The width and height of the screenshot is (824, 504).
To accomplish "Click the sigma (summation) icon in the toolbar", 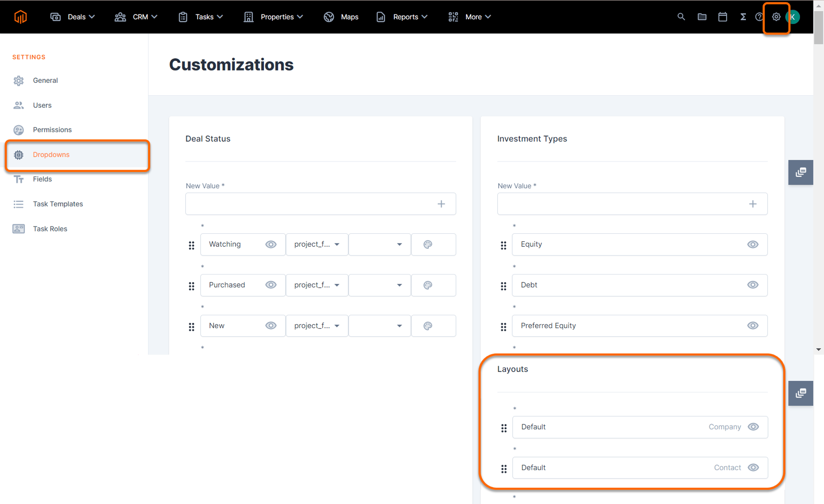I will coord(743,16).
